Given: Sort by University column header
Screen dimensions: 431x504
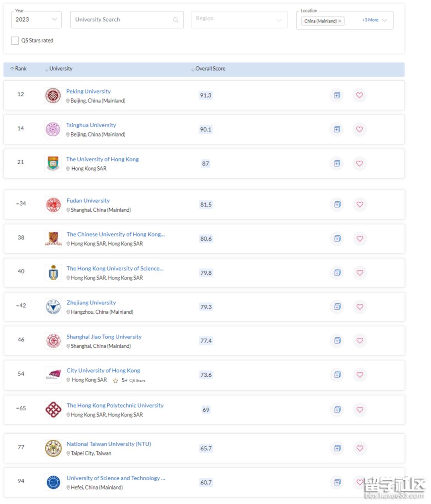Looking at the screenshot, I should (59, 69).
